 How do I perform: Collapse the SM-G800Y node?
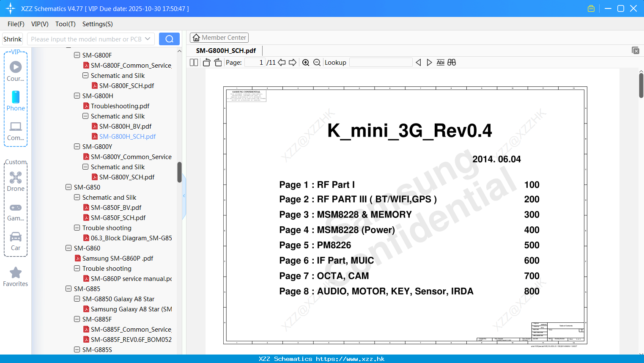click(x=77, y=146)
